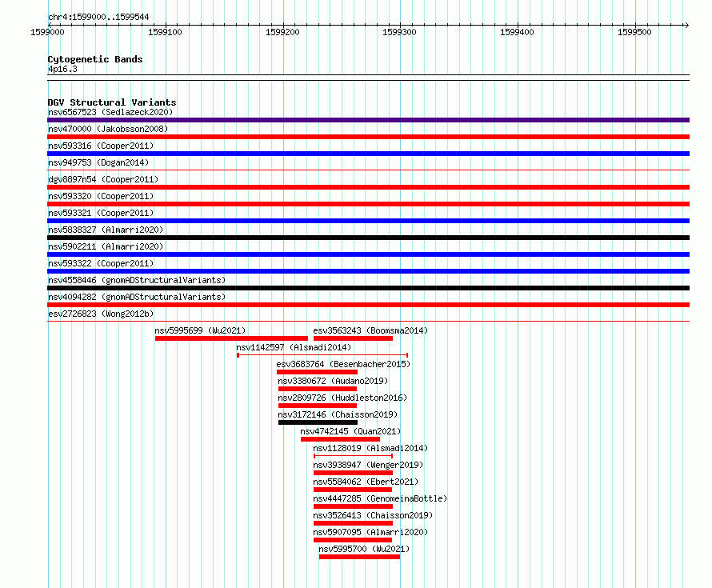Open nsv5995699 (Wu2021) label
712x588 pixels.
click(x=200, y=330)
